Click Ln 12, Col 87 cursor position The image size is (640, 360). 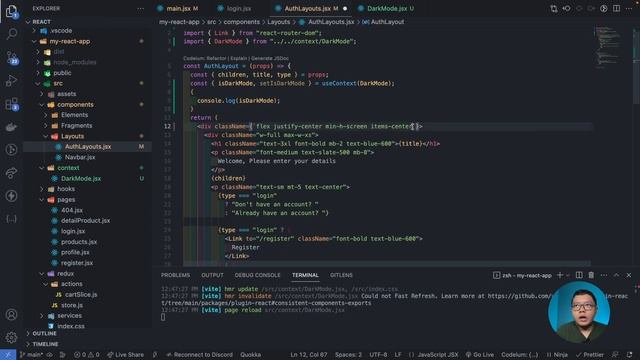click(x=309, y=355)
